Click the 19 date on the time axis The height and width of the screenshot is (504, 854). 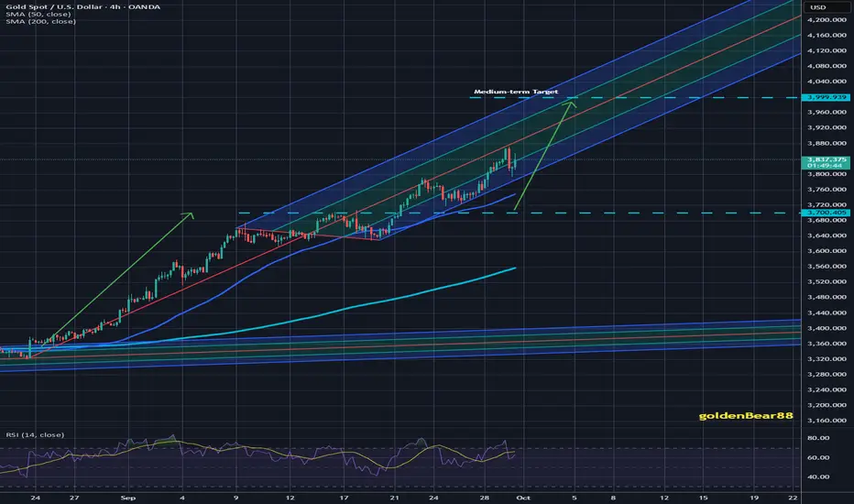click(x=754, y=498)
